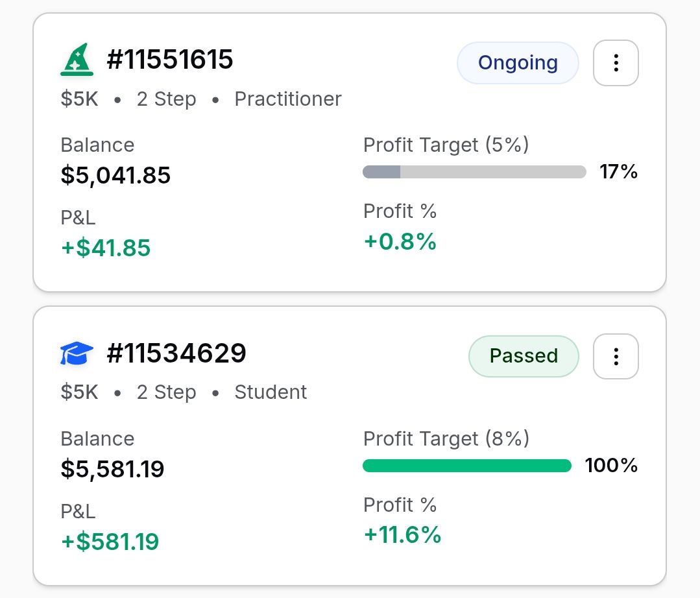Screen dimensions: 700x598
Task: Open three-dot menu for account #11551615
Action: (x=616, y=63)
